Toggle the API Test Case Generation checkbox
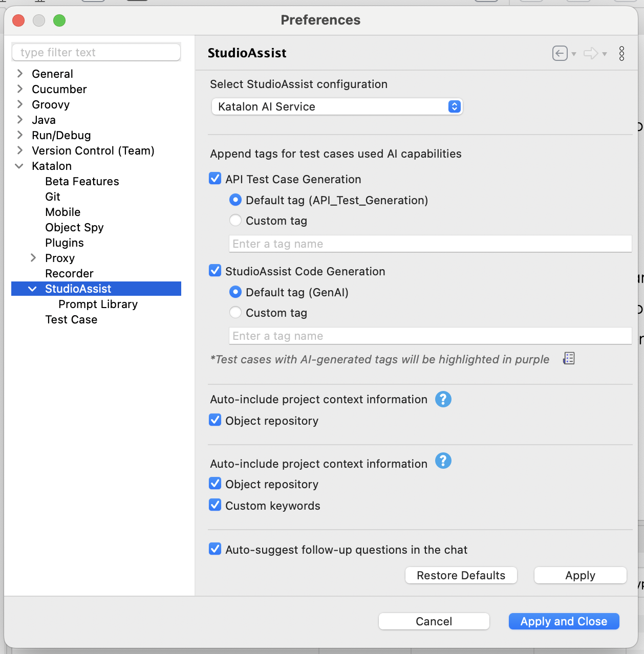The image size is (644, 654). 216,179
